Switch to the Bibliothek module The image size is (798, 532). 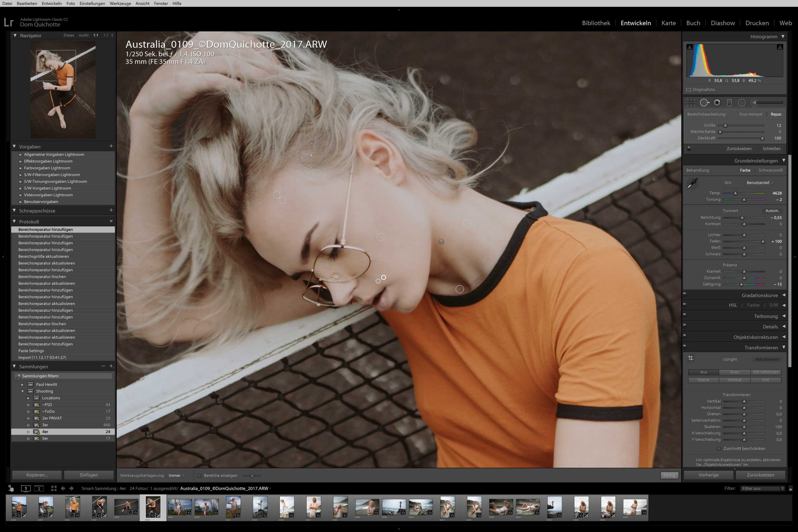[596, 23]
